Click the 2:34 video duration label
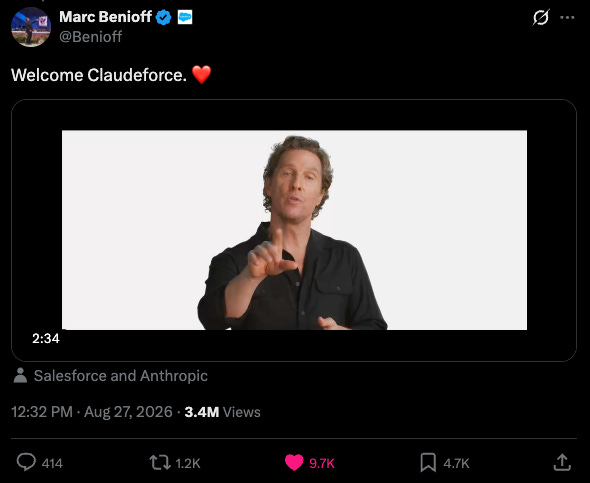The image size is (590, 483). tap(46, 339)
